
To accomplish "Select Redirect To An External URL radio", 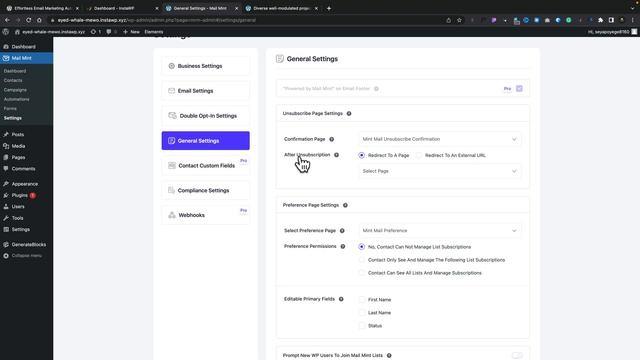I will (x=419, y=155).
